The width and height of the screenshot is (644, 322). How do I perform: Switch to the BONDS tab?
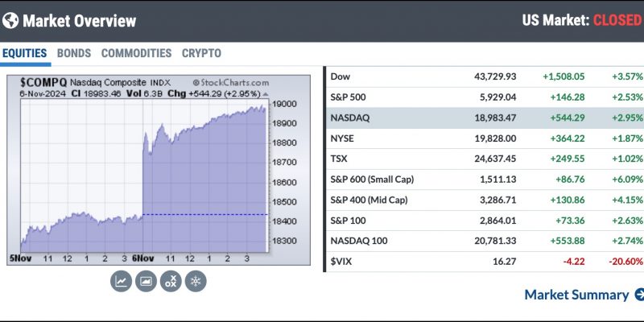[74, 53]
